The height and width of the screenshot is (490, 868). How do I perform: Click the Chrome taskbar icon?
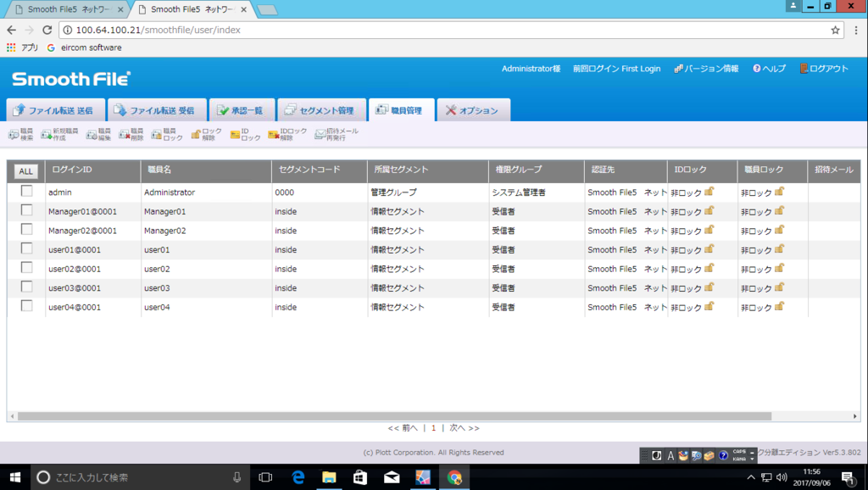click(x=454, y=477)
